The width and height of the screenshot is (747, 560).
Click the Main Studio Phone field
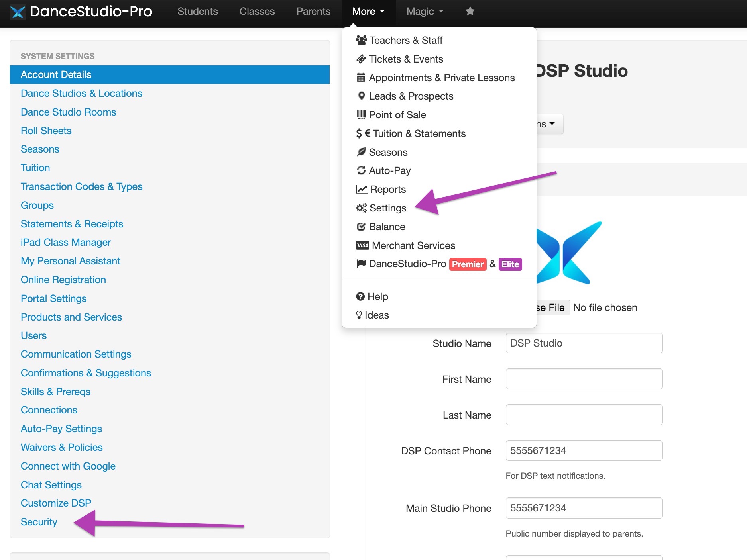[x=584, y=508]
